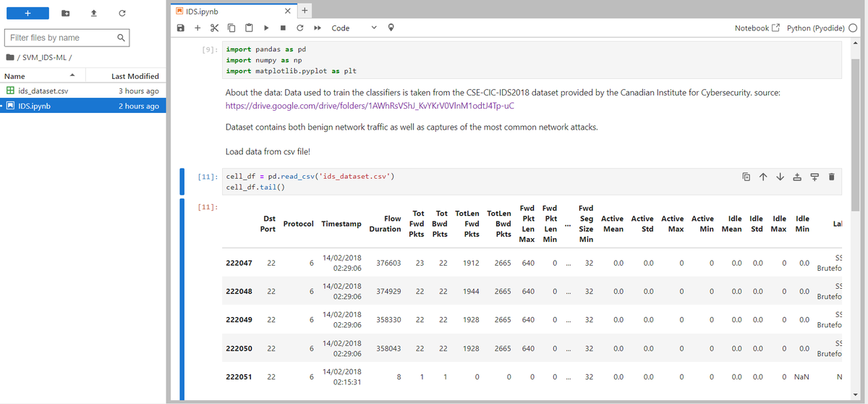The width and height of the screenshot is (868, 404).
Task: Paste cell from clipboard in toolbar
Action: pyautogui.click(x=248, y=28)
